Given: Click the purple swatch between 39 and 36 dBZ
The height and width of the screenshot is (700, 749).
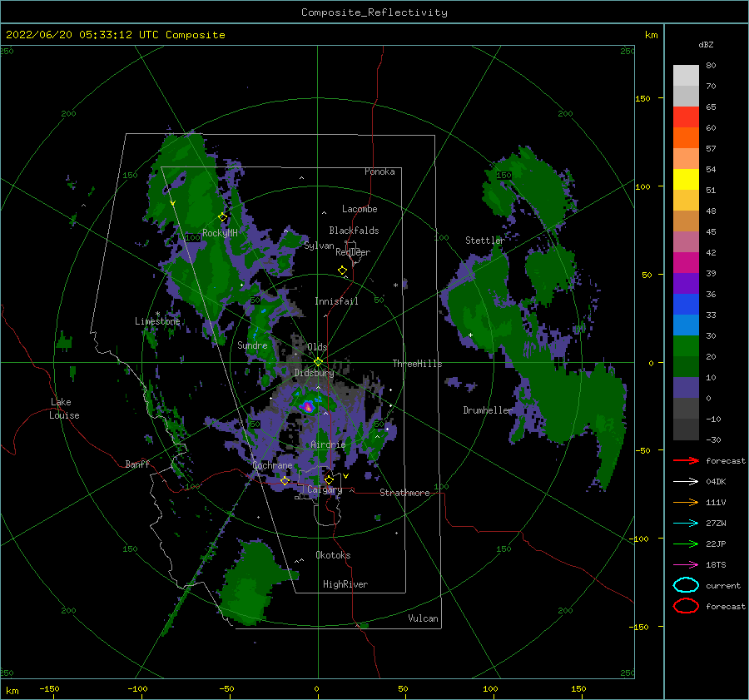Looking at the screenshot, I should (686, 283).
